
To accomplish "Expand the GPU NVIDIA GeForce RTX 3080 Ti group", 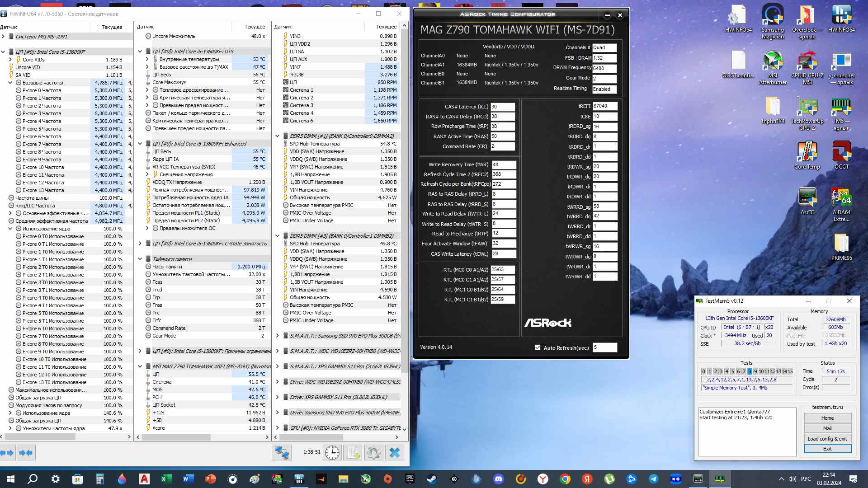I will [x=278, y=428].
